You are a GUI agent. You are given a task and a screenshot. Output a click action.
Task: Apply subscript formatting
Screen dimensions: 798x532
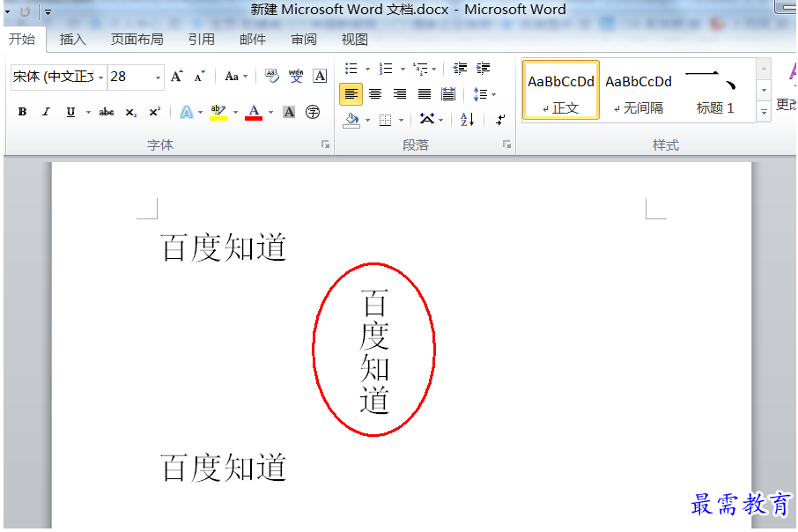point(130,112)
